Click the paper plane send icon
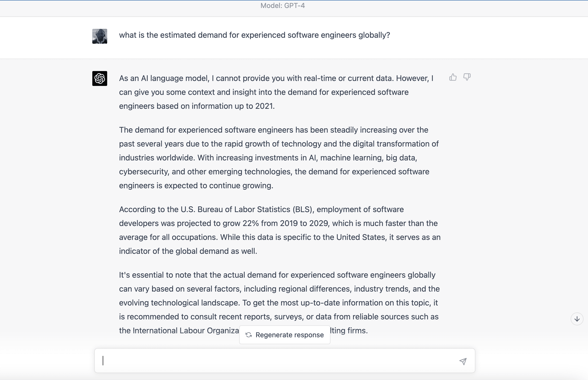The height and width of the screenshot is (380, 588). 463,361
